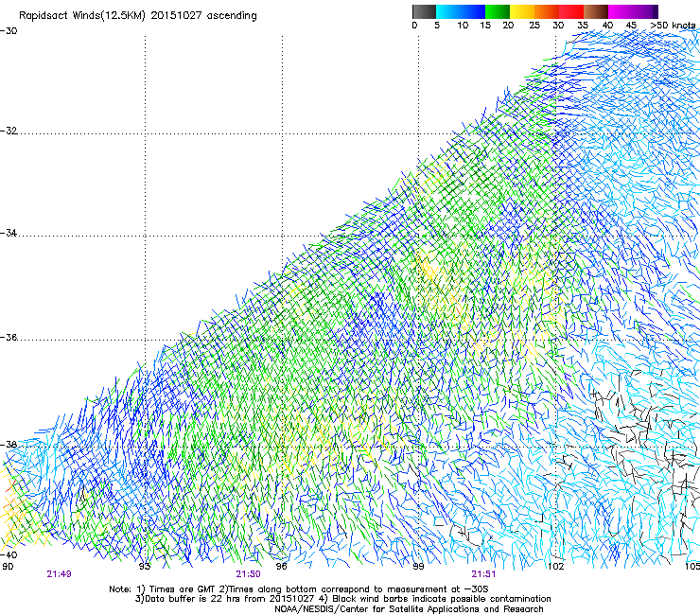Click the '>50 knots' legend label
The width and height of the screenshot is (700, 615).
[673, 26]
